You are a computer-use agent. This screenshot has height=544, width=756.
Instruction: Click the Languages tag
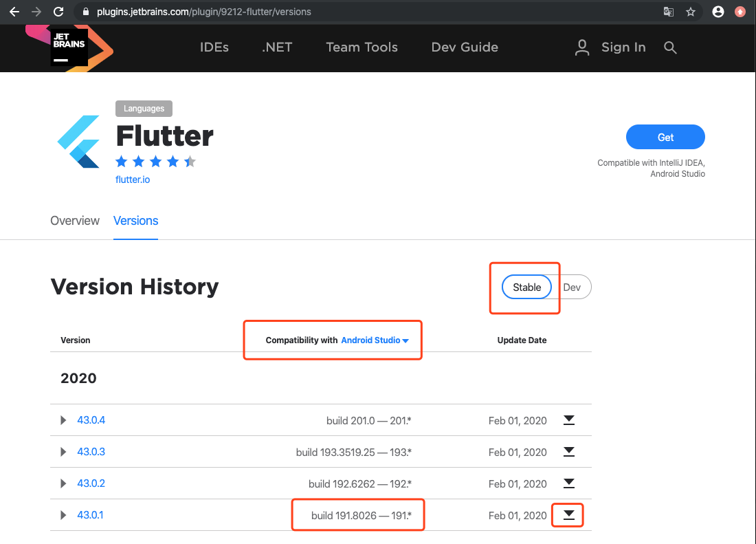[144, 109]
